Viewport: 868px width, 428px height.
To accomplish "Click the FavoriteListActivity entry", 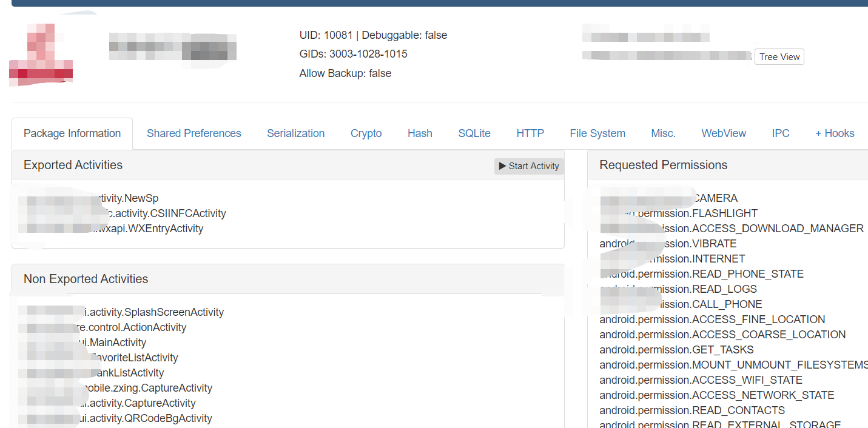I will 98,358.
